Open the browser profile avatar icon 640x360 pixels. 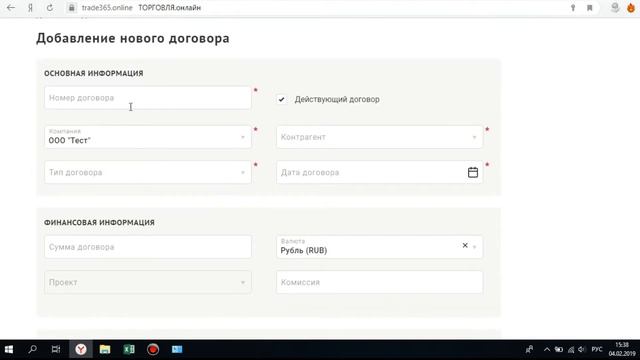(615, 7)
